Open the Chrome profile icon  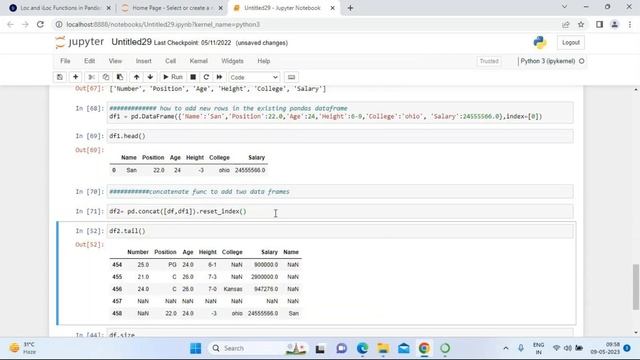[x=614, y=24]
